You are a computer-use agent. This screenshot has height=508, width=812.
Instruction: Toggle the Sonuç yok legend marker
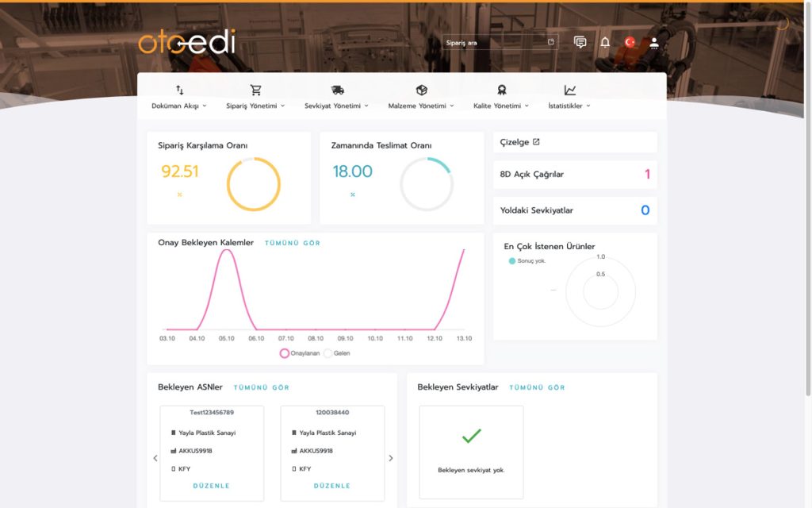tap(527, 260)
